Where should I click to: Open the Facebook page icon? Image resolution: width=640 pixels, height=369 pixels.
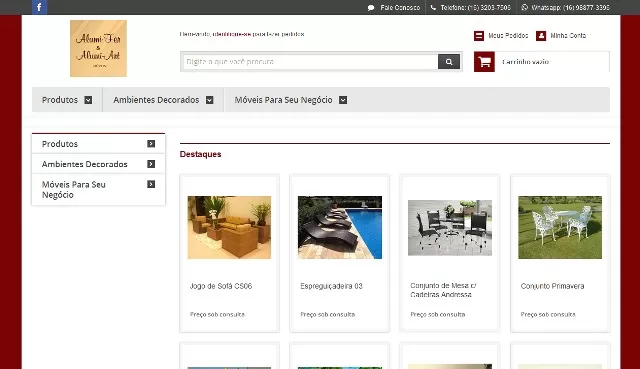click(x=39, y=7)
